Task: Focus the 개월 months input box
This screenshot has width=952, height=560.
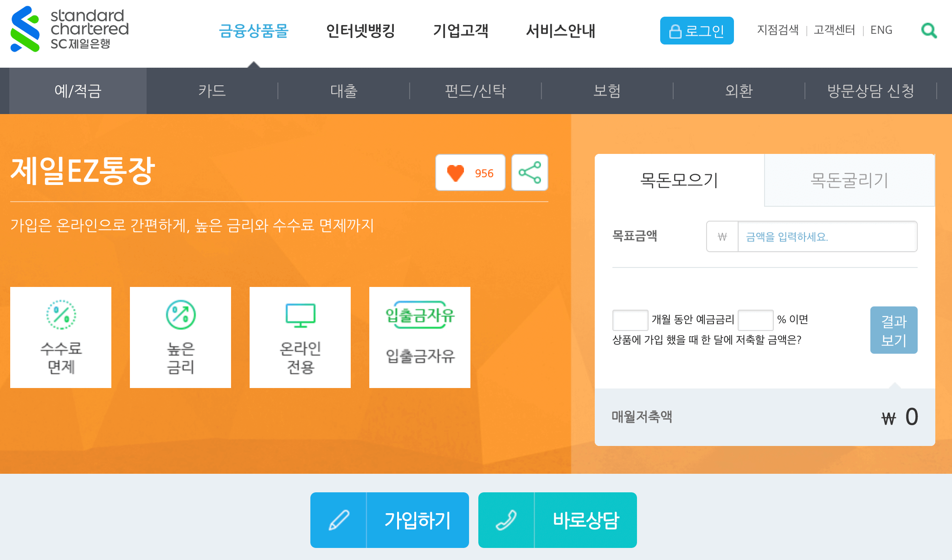Action: point(630,320)
